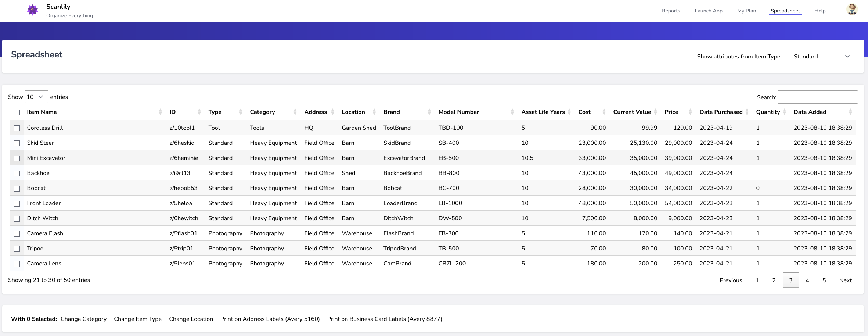Check the select-all checkbox in header
The image size is (868, 336).
click(17, 112)
